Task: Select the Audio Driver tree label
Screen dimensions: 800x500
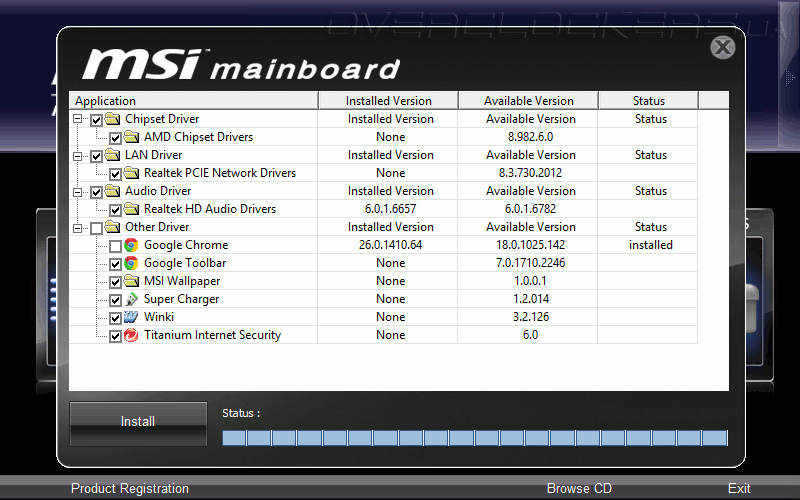Action: click(x=158, y=191)
